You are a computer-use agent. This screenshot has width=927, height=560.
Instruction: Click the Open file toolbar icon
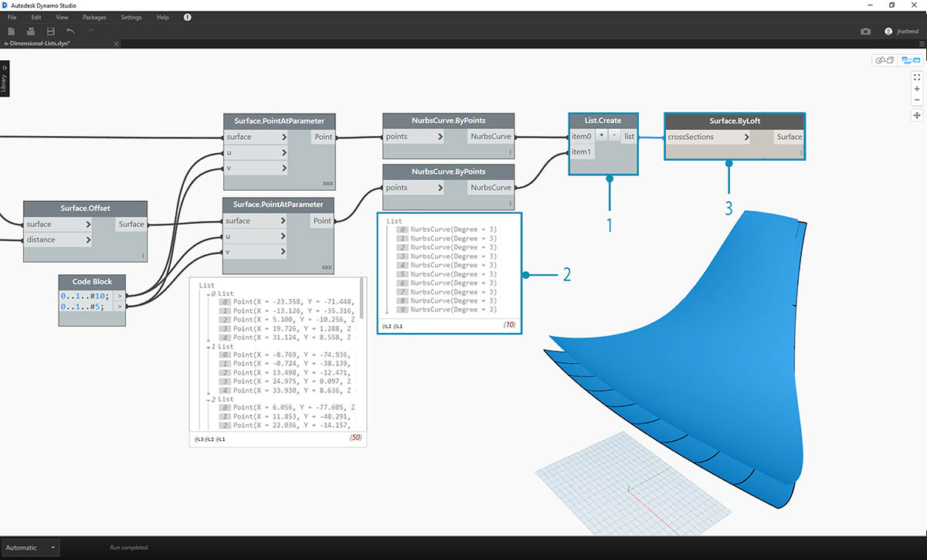(31, 31)
